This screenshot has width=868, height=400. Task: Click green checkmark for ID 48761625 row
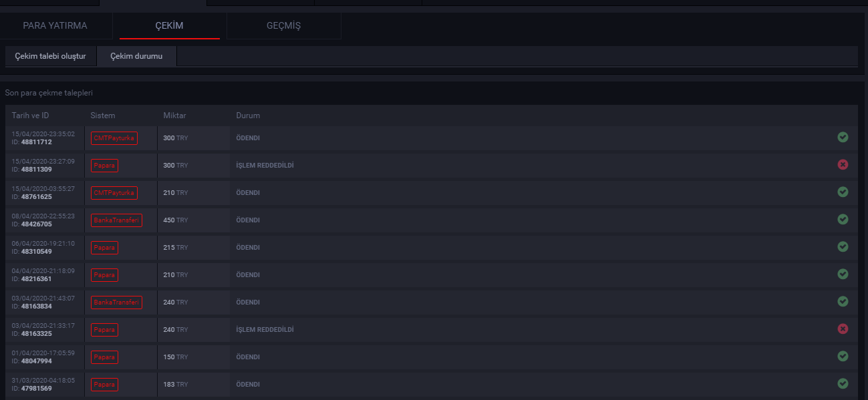pos(843,192)
